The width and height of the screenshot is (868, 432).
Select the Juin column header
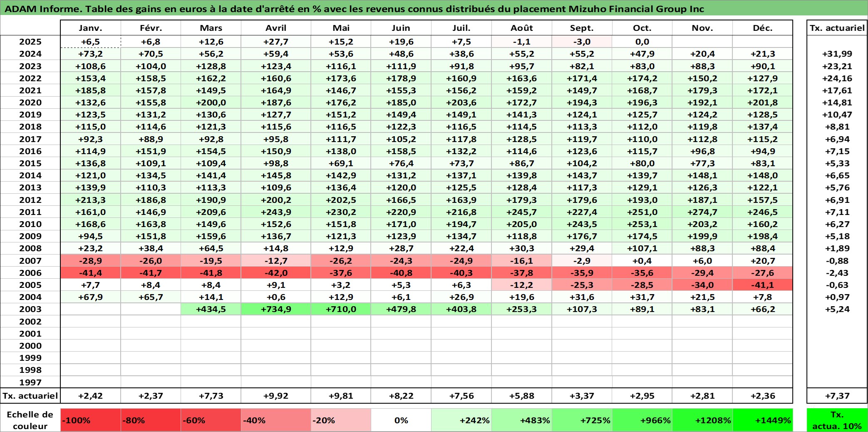401,28
